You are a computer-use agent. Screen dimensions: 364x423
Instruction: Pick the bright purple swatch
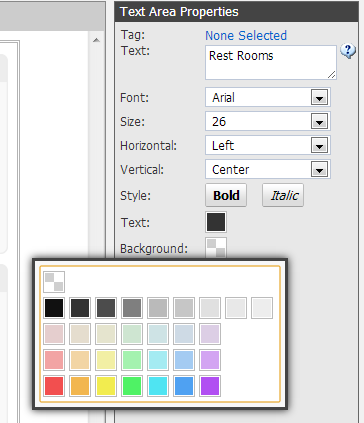(210, 386)
